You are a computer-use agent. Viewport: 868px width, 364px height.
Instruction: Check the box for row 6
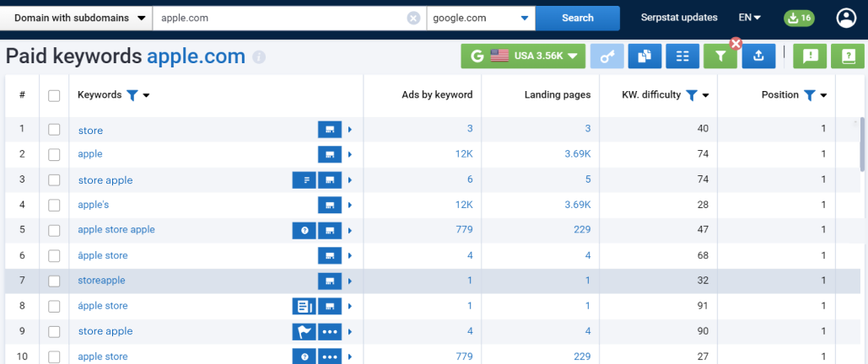coord(54,255)
